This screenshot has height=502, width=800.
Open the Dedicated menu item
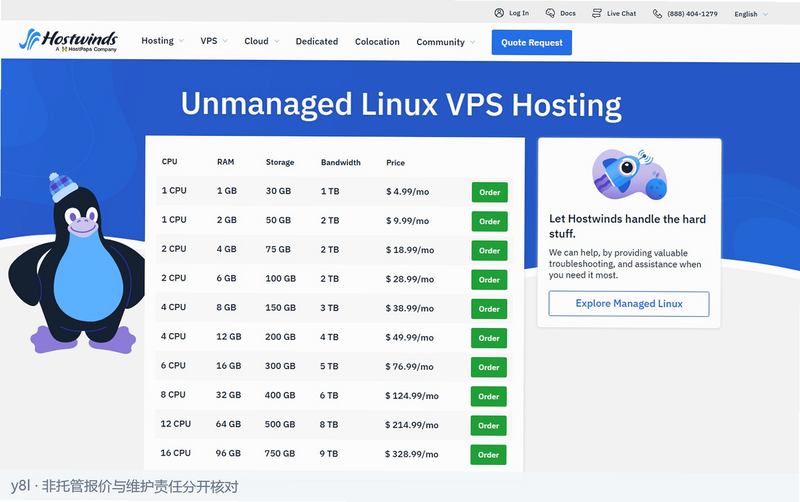[317, 41]
